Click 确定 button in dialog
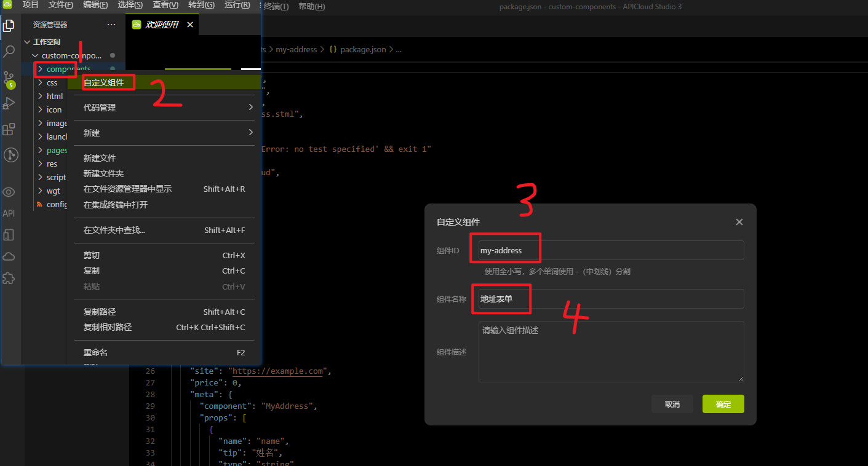This screenshot has height=466, width=868. [x=723, y=404]
